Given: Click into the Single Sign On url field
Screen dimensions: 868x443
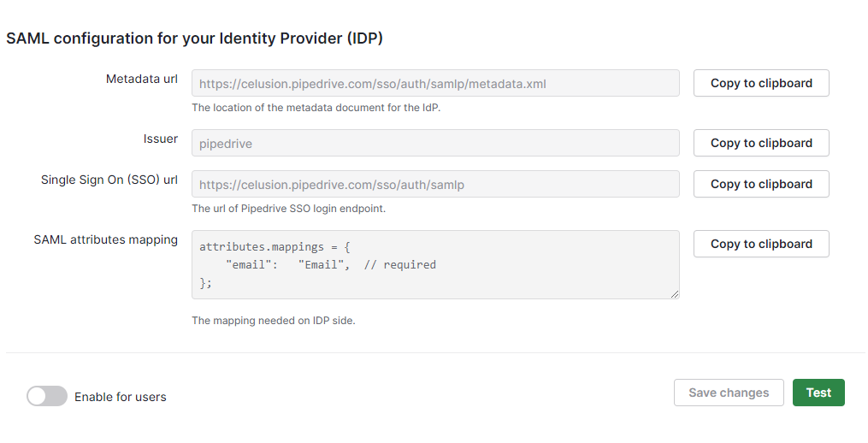Looking at the screenshot, I should click(435, 184).
